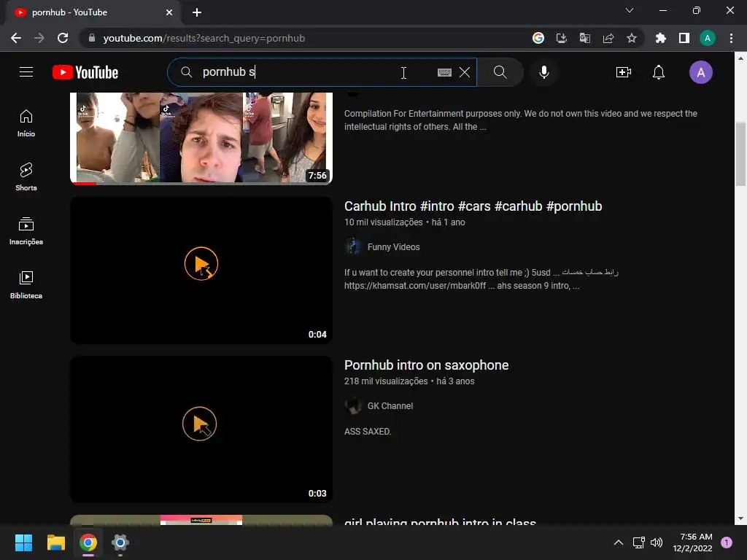
Task: View site info via the padlock icon
Action: click(92, 38)
